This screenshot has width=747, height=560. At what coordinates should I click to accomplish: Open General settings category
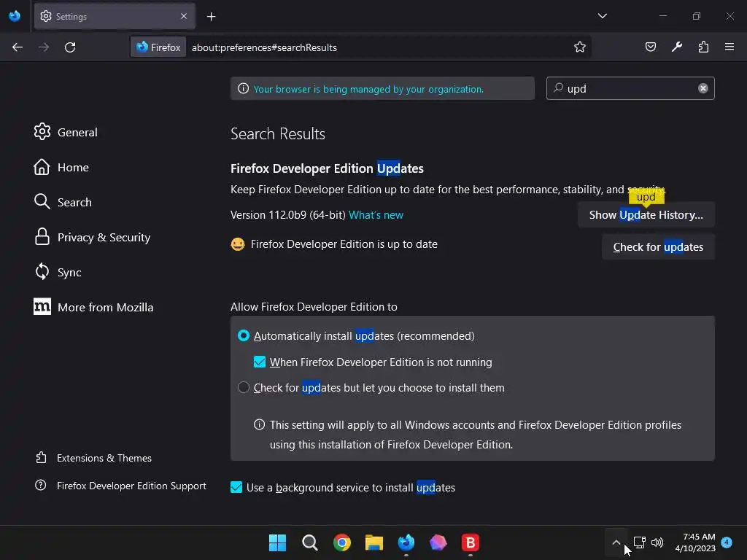point(66,132)
